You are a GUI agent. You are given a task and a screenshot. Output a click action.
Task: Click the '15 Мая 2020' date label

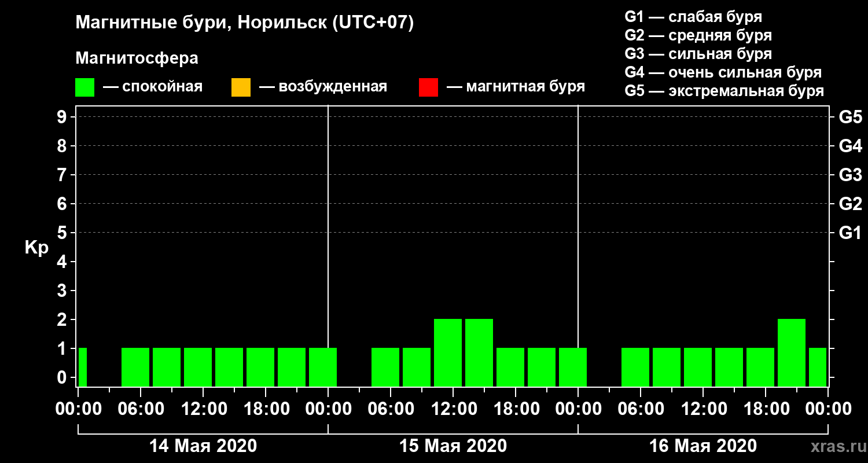click(x=453, y=446)
